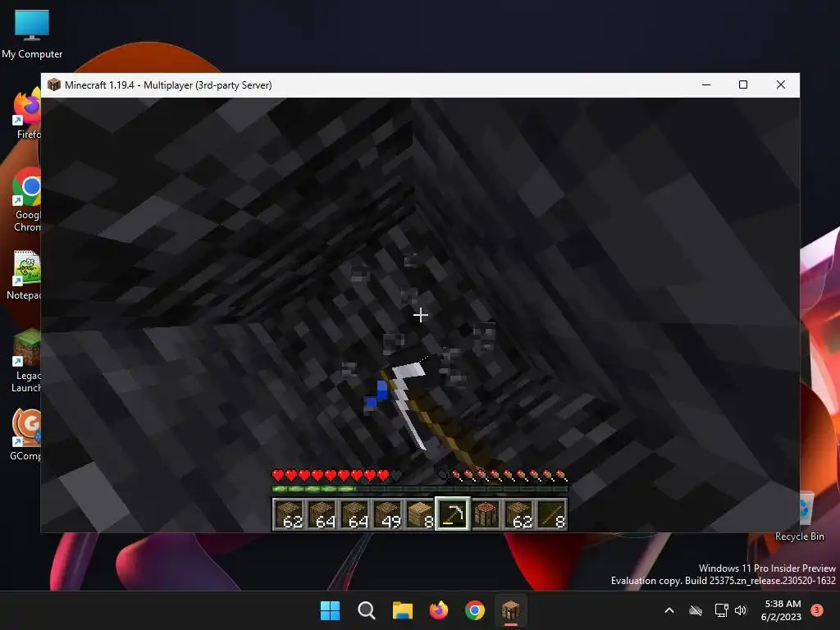The height and width of the screenshot is (630, 840).
Task: Select the sticks hotbar slot
Action: click(552, 514)
